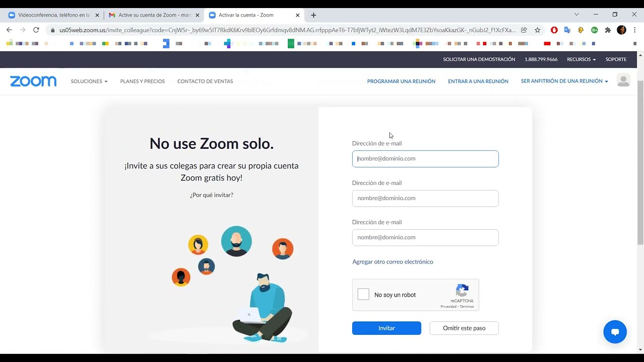Viewport: 644px width, 362px height.
Task: Click the site lock icon in address bar
Action: tap(52, 30)
